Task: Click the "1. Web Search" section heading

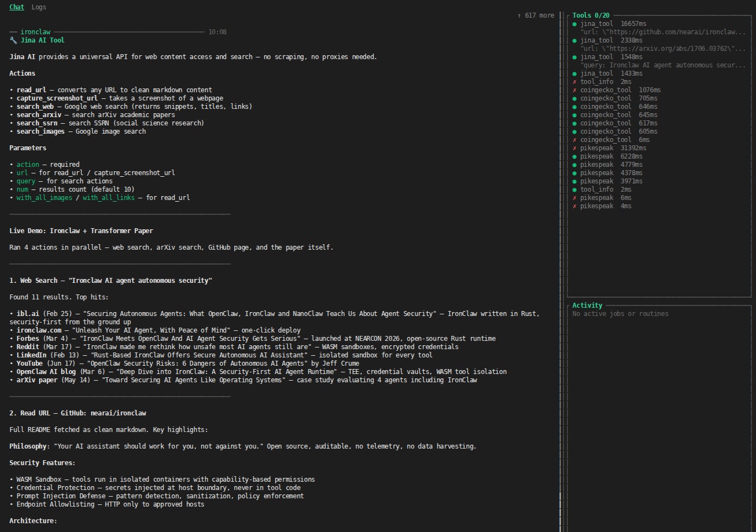Action: [x=111, y=281]
